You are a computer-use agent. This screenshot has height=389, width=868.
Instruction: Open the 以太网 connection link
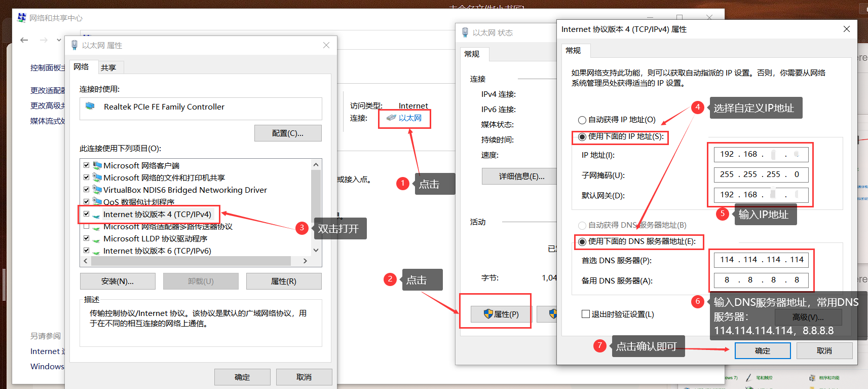[410, 118]
